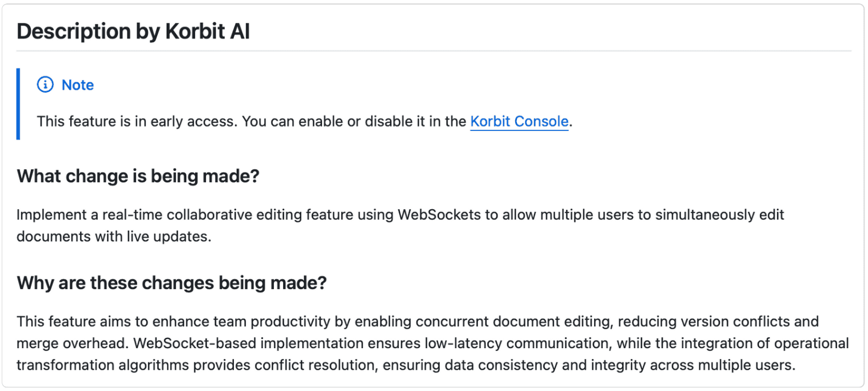
Task: Select the What change is being made heading
Action: tap(138, 176)
